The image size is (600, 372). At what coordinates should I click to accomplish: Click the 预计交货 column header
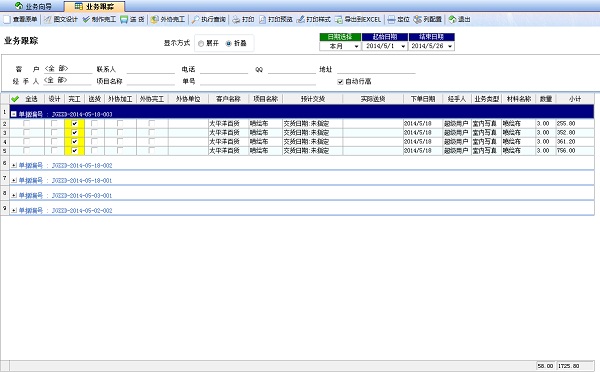(x=313, y=99)
